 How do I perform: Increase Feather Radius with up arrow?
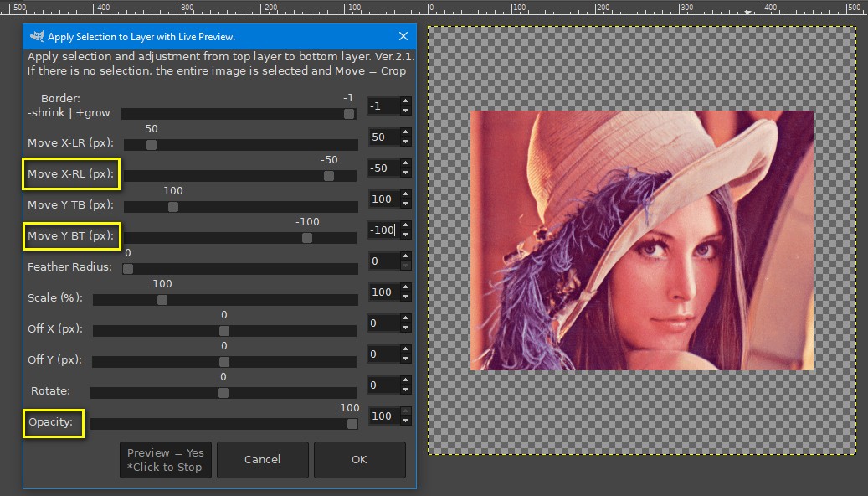(406, 256)
